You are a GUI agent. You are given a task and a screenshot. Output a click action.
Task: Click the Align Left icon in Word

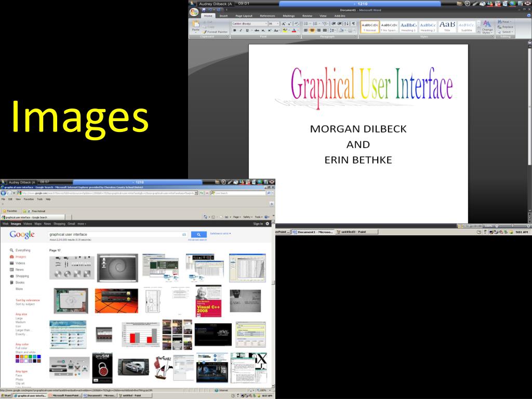click(305, 31)
